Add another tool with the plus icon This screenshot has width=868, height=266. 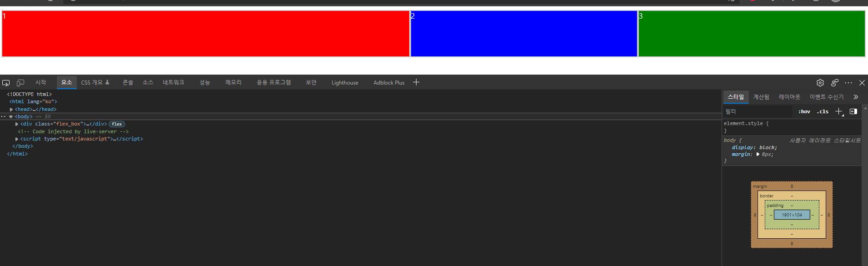click(416, 82)
